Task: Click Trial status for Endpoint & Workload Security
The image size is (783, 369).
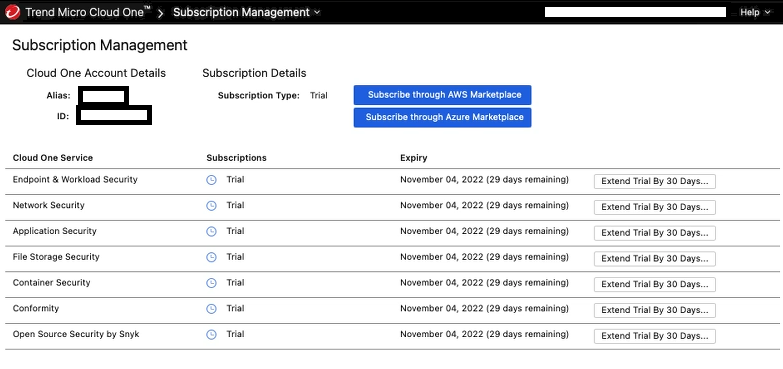Action: 235,179
